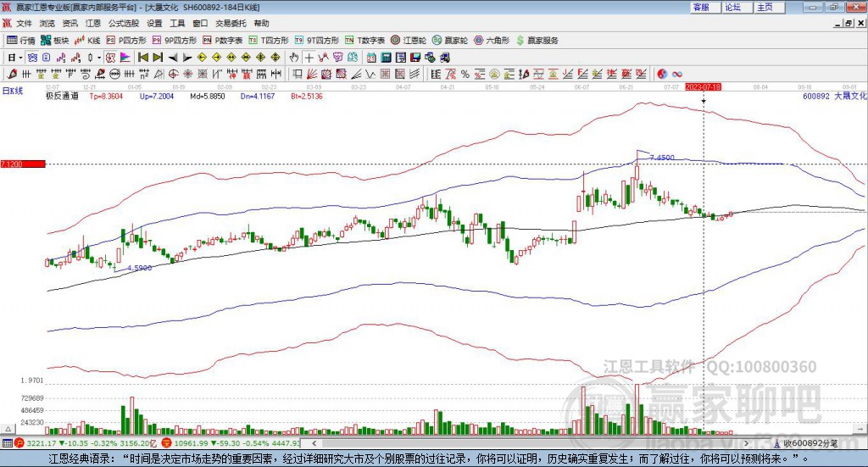Open the 行情 market quotes view
Image resolution: width=868 pixels, height=467 pixels.
click(21, 40)
